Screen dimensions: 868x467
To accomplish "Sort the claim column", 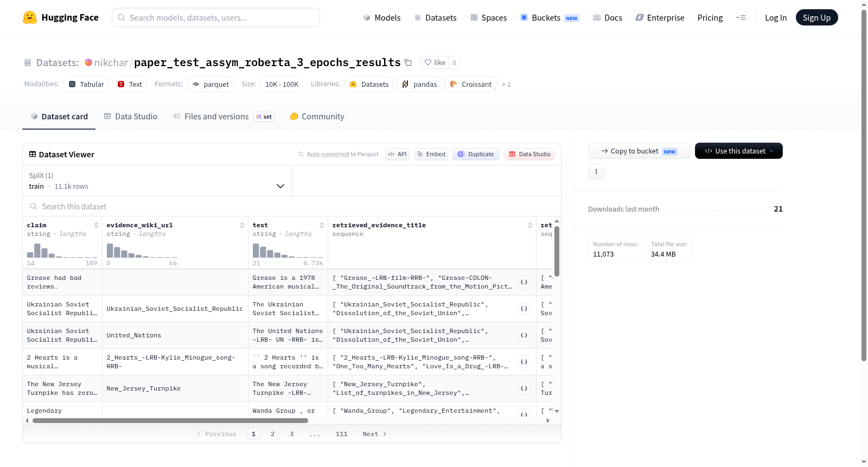I will (96, 225).
